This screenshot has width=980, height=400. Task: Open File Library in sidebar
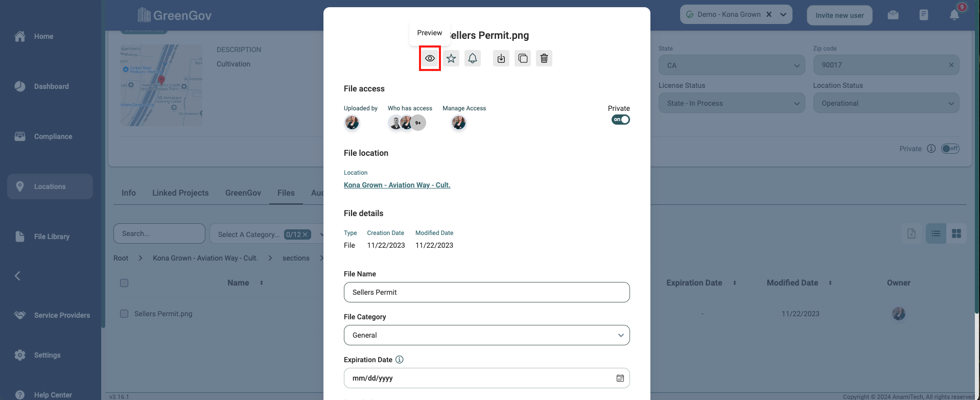click(51, 237)
